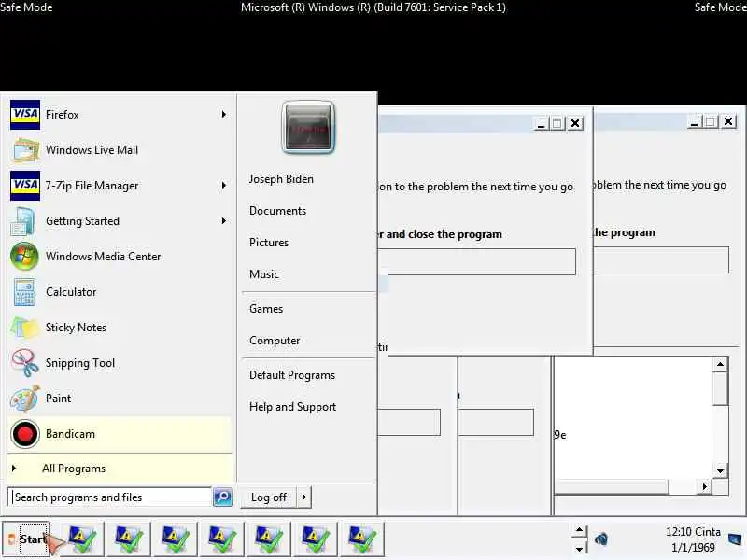The height and width of the screenshot is (560, 747).
Task: Click the sixth taskbar error dialog icon
Action: point(316,539)
